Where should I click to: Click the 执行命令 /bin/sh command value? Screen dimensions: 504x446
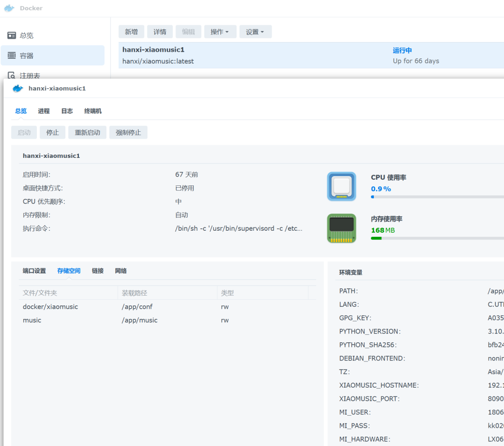click(239, 228)
